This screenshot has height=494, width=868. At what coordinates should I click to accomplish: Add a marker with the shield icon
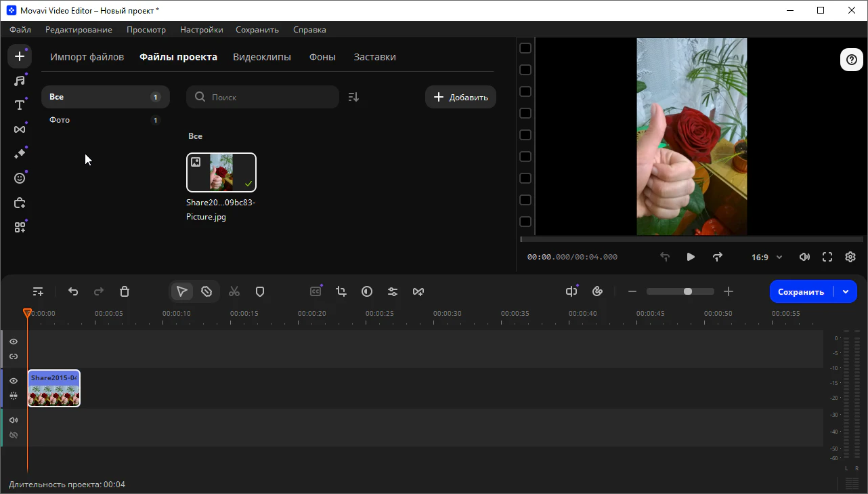click(x=260, y=291)
